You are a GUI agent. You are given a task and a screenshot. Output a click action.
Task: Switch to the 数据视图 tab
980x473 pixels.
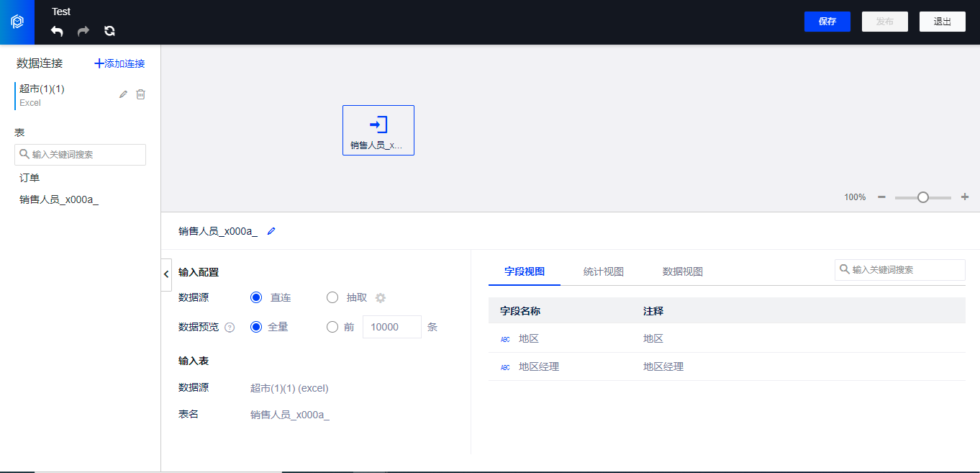[x=683, y=271]
